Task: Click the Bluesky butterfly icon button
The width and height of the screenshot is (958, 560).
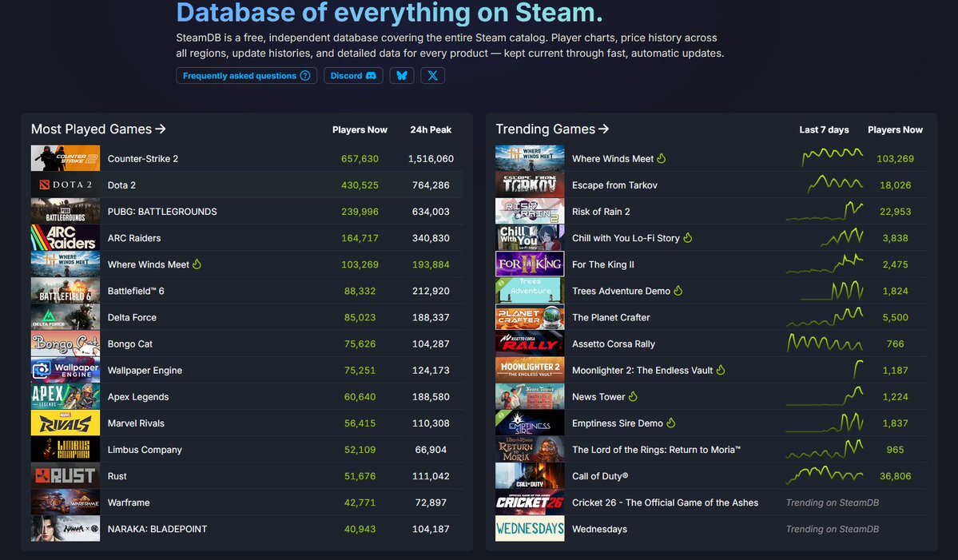Action: point(402,76)
